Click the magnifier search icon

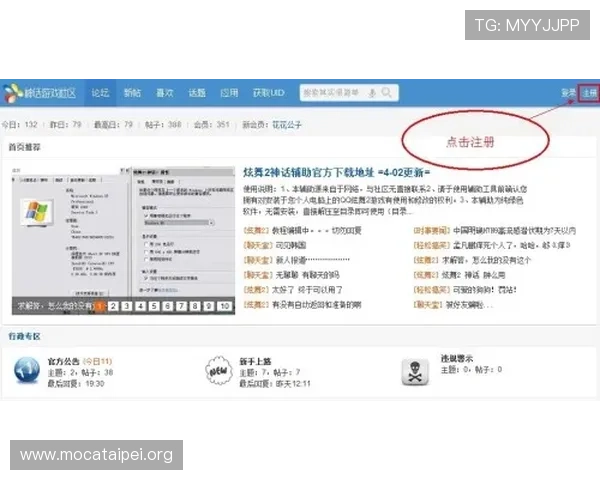point(387,92)
